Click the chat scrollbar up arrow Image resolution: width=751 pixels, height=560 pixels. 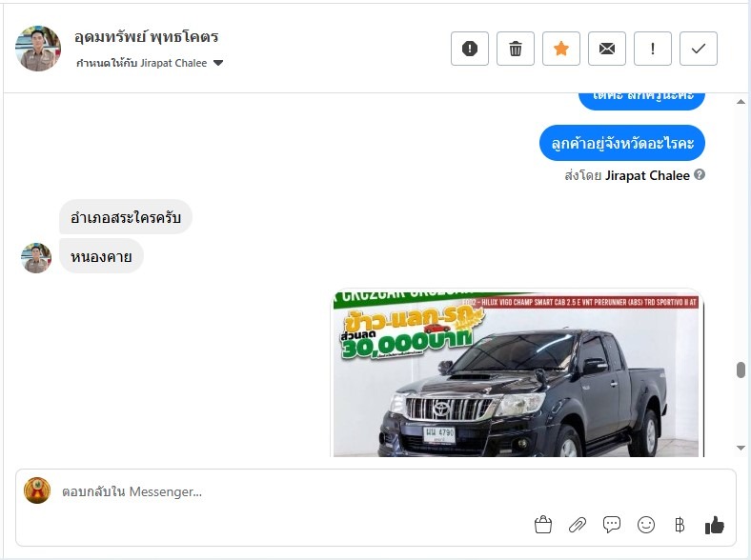(x=741, y=102)
